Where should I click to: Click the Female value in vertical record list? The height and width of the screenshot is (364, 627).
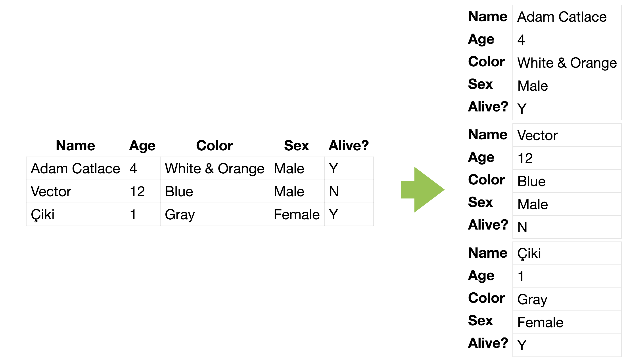tap(541, 323)
